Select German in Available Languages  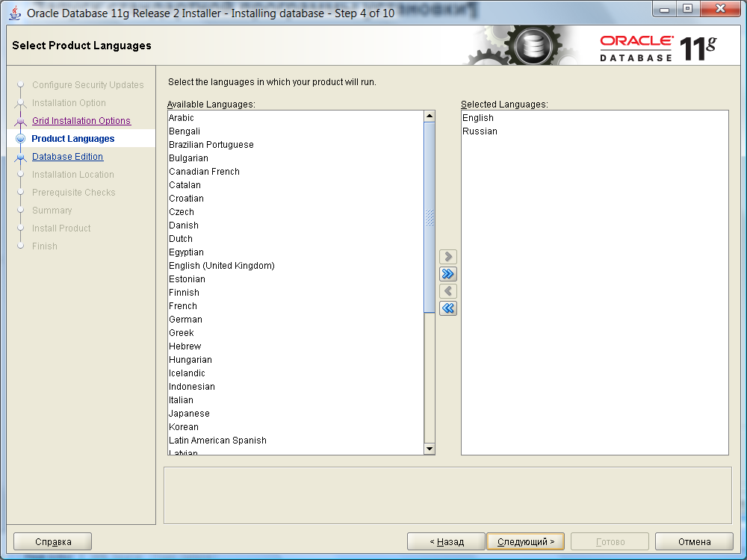295,320
